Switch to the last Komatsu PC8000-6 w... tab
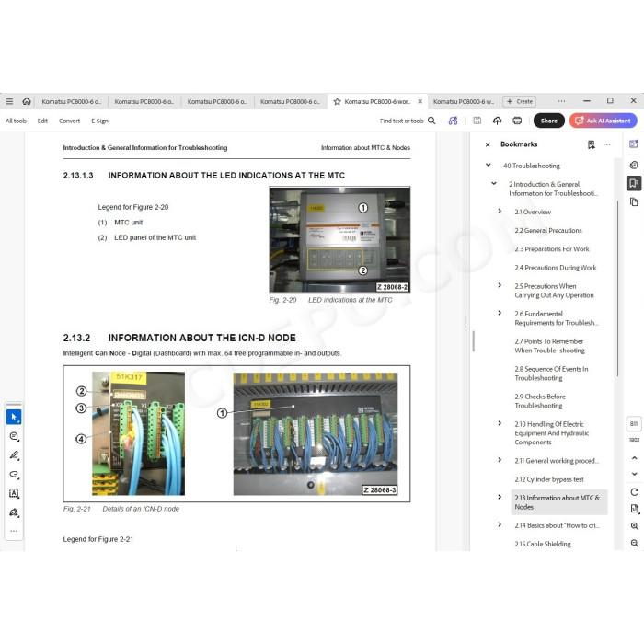 click(x=464, y=101)
